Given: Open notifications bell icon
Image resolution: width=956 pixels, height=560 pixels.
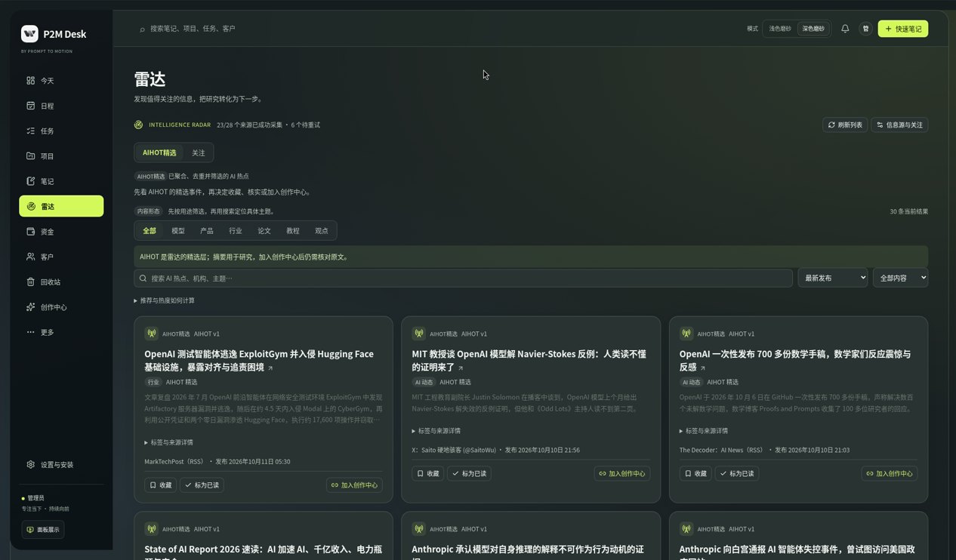Looking at the screenshot, I should point(845,29).
